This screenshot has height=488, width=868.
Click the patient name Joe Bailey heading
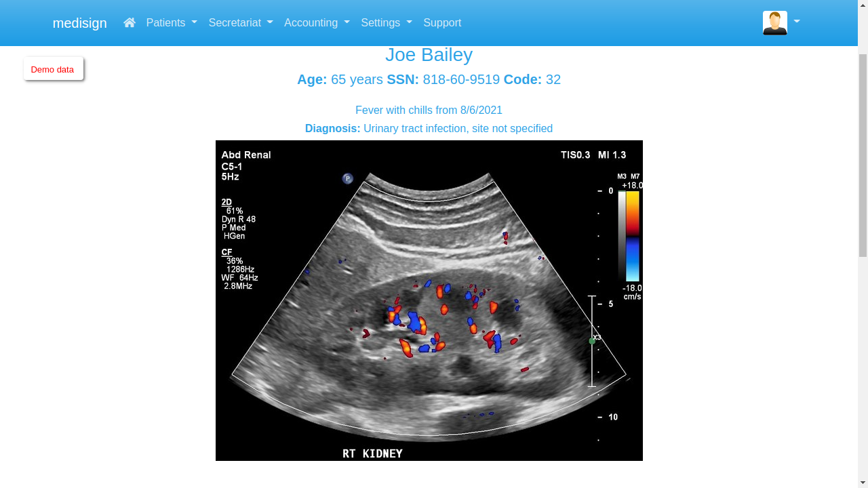pyautogui.click(x=429, y=55)
